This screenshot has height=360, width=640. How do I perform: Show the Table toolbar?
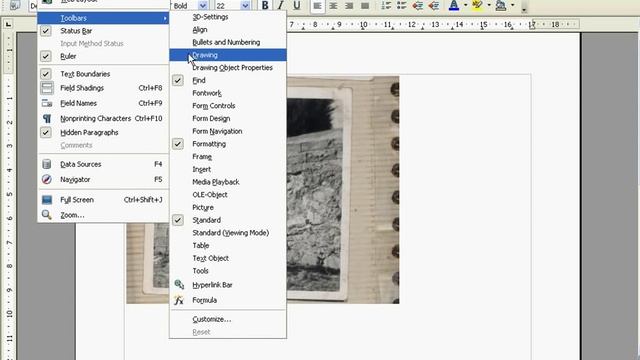point(228,245)
